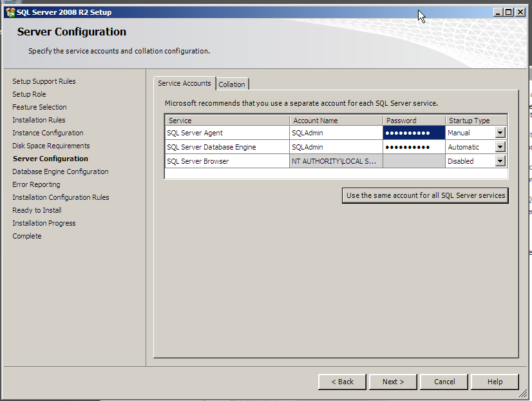532x401 pixels.
Task: Click the Back button
Action: click(x=342, y=382)
